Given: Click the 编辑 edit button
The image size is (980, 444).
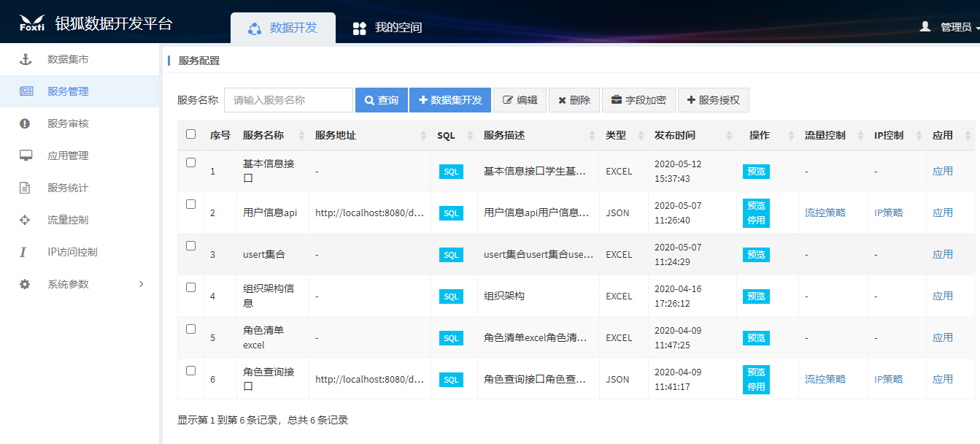Looking at the screenshot, I should [x=520, y=100].
